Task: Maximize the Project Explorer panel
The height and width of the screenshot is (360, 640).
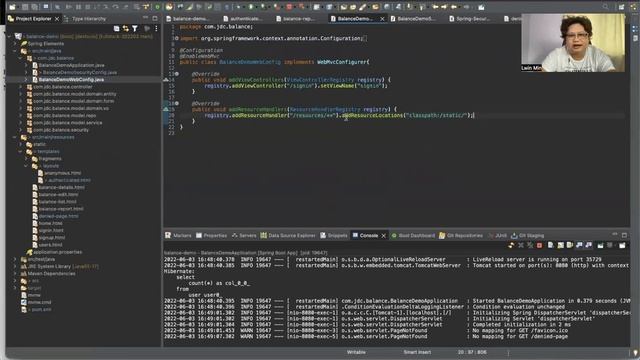Action: click(x=155, y=18)
